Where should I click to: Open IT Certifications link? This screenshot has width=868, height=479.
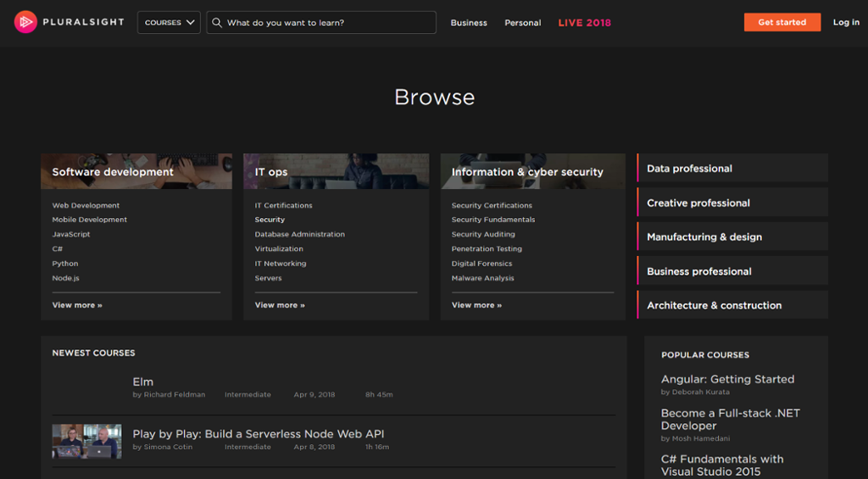coord(283,205)
